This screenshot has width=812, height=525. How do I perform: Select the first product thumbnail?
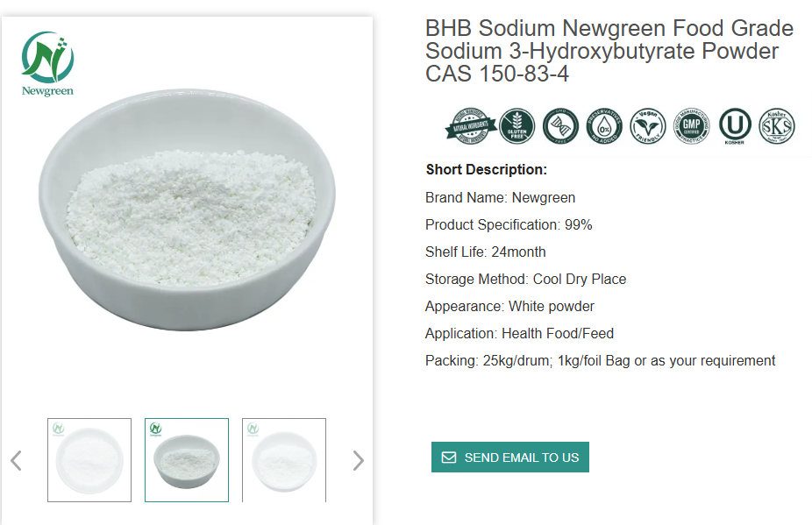point(89,460)
